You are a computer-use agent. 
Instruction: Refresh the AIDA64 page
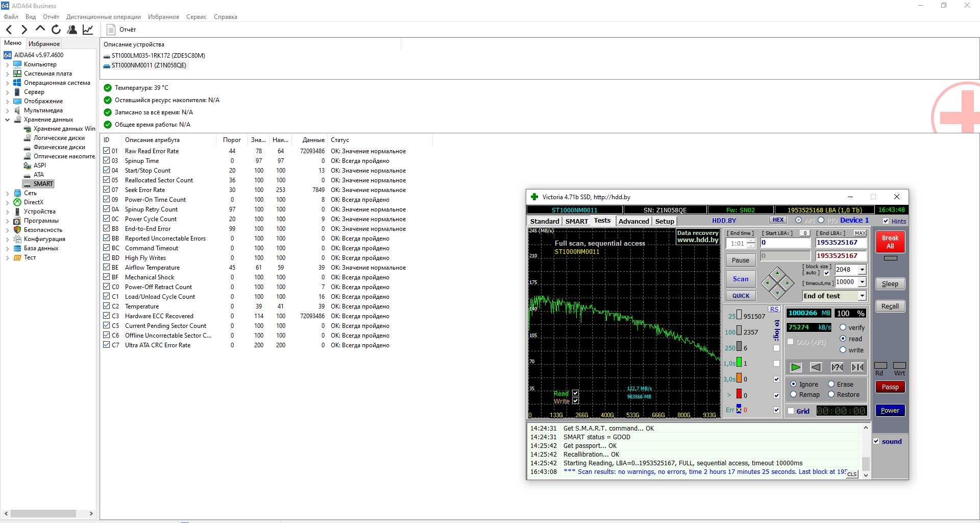(x=56, y=30)
